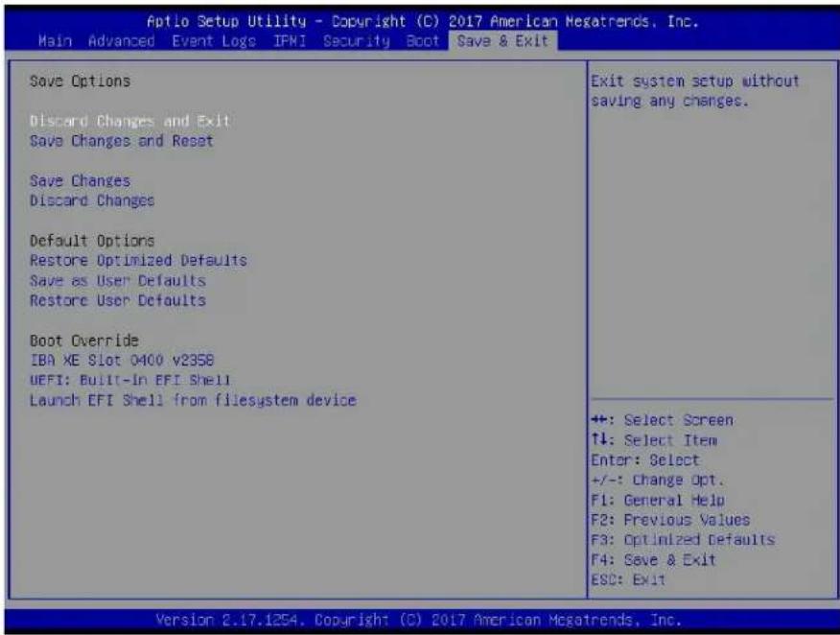Select the Discard Changes option

pyautogui.click(x=92, y=200)
